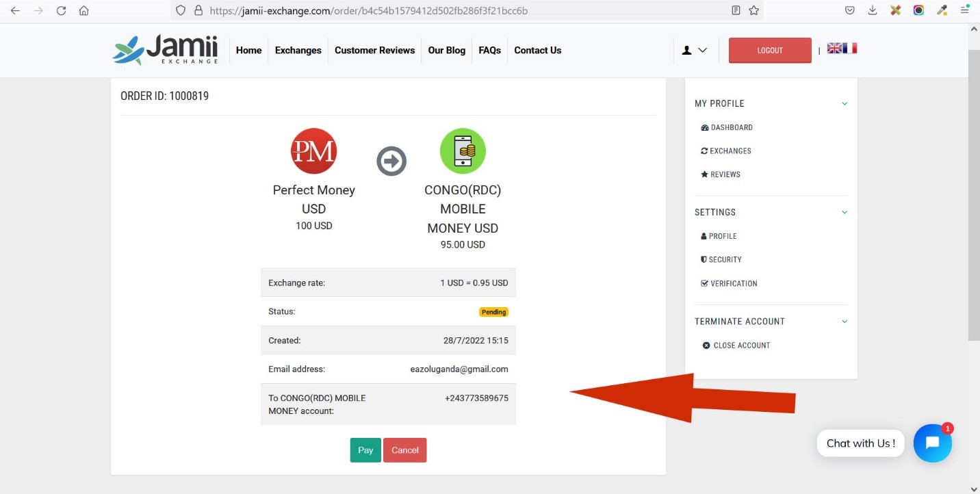Collapse the MY PROFILE section chevron
Viewport: 980px width, 494px height.
[844, 103]
